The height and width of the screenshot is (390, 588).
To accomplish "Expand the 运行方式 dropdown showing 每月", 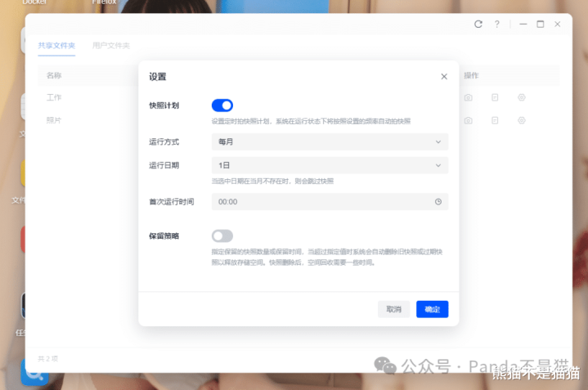I will click(330, 141).
